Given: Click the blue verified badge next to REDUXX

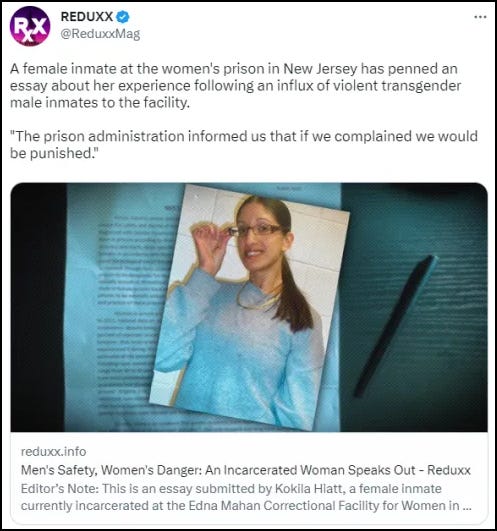Looking at the screenshot, I should point(123,17).
